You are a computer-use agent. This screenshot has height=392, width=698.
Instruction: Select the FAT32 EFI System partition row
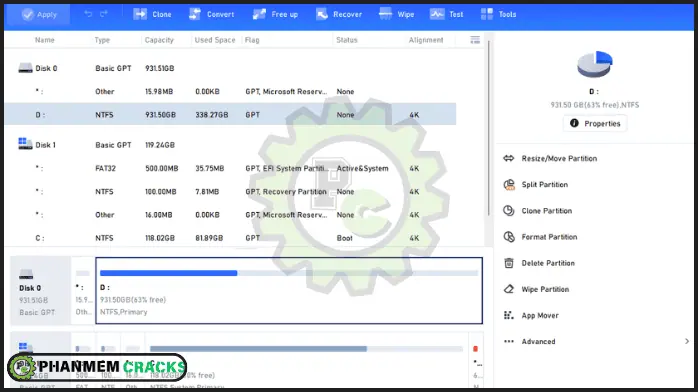[230, 169]
